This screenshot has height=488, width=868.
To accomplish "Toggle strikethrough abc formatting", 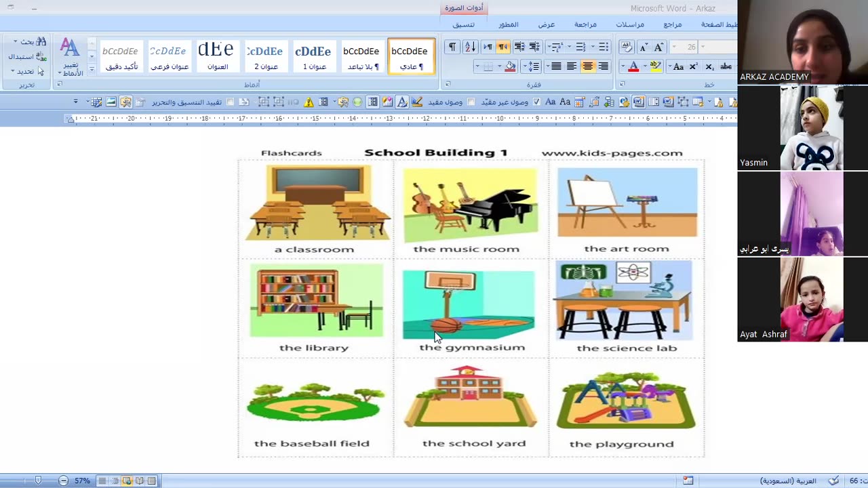I will coord(726,66).
